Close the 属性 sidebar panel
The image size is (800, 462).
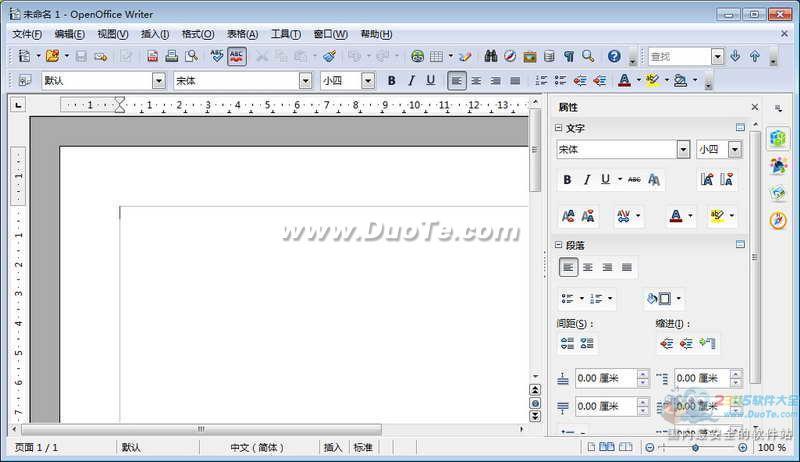(x=755, y=107)
